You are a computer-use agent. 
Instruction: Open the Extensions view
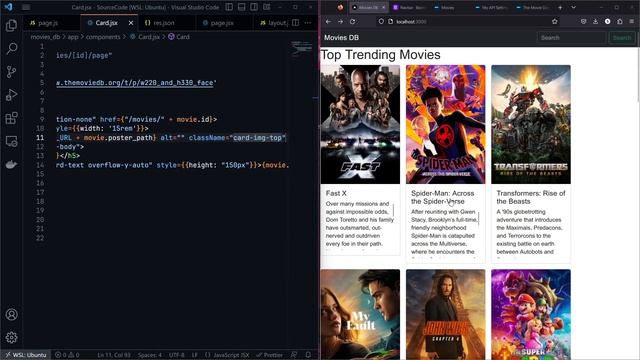11,118
